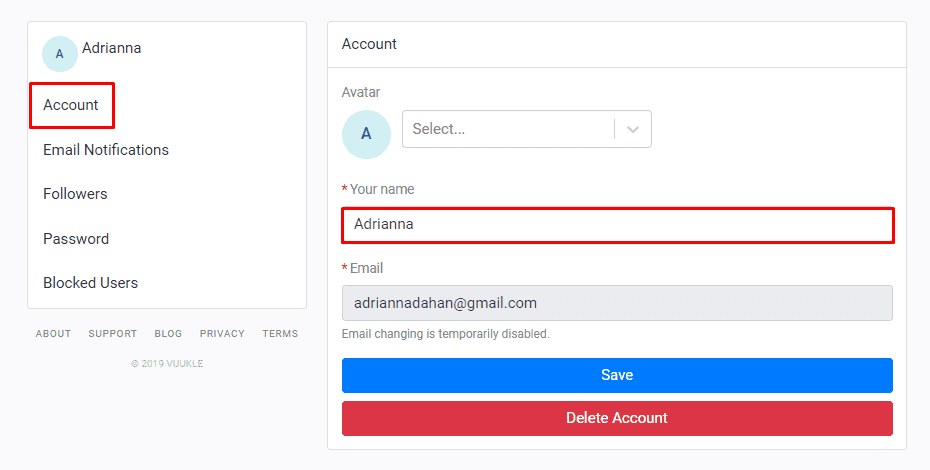The image size is (930, 470).
Task: Select the Password menu item
Action: tap(76, 239)
